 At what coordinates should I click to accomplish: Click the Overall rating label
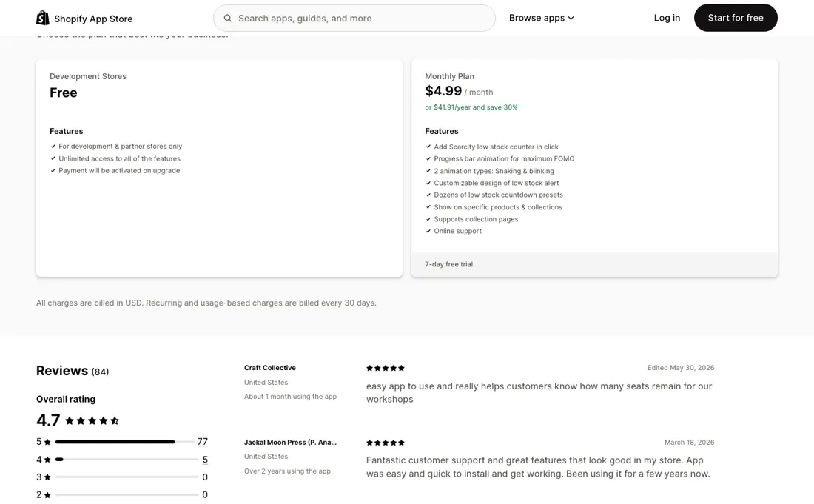[x=66, y=399]
